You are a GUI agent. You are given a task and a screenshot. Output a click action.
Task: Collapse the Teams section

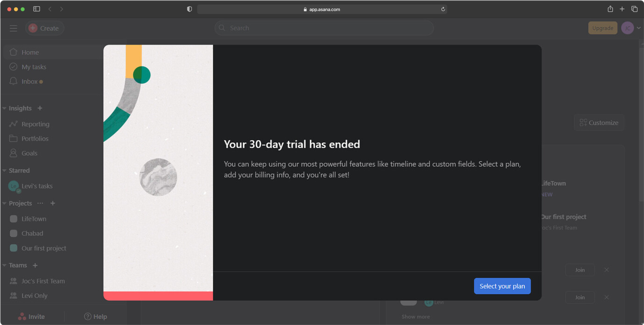tap(4, 265)
